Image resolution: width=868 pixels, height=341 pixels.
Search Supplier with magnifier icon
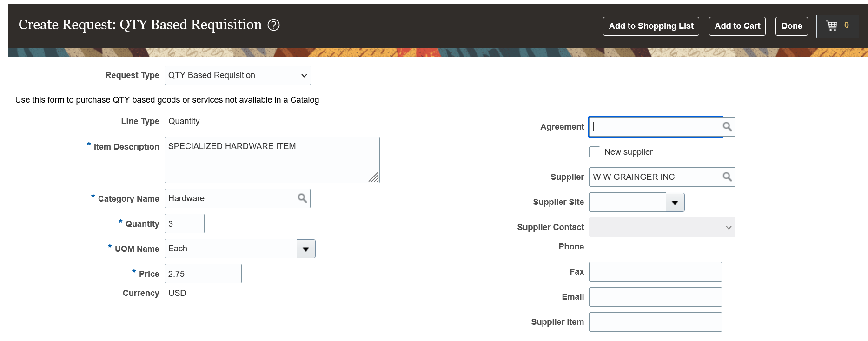coord(728,177)
